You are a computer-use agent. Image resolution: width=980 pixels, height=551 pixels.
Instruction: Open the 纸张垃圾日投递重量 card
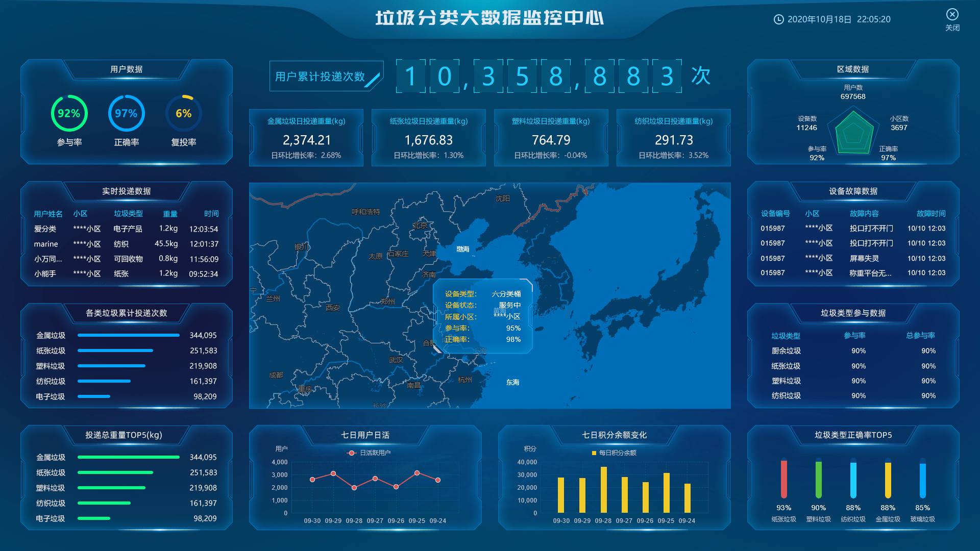coord(429,138)
